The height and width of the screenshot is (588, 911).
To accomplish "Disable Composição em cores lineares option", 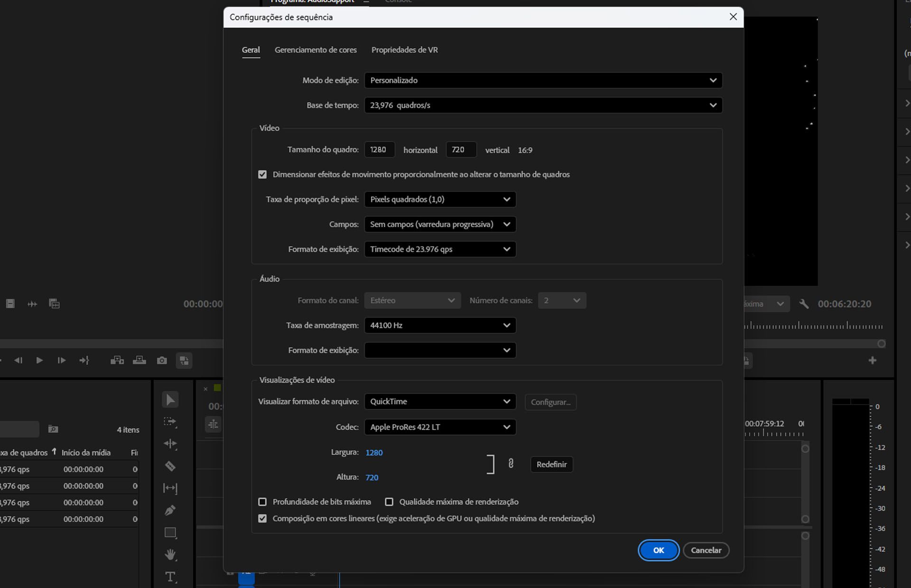I will tap(263, 518).
